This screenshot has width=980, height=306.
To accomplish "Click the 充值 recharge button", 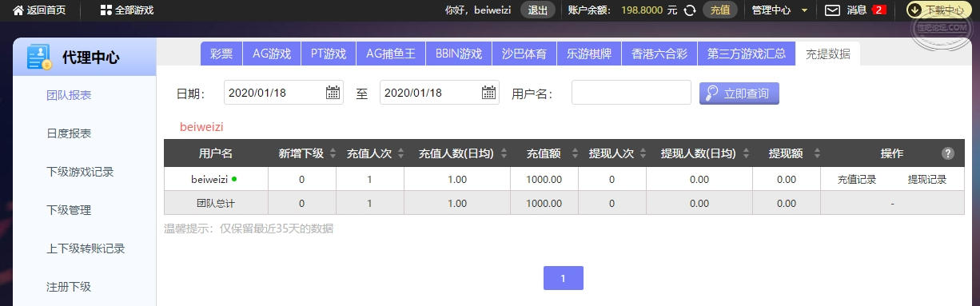I will point(720,10).
